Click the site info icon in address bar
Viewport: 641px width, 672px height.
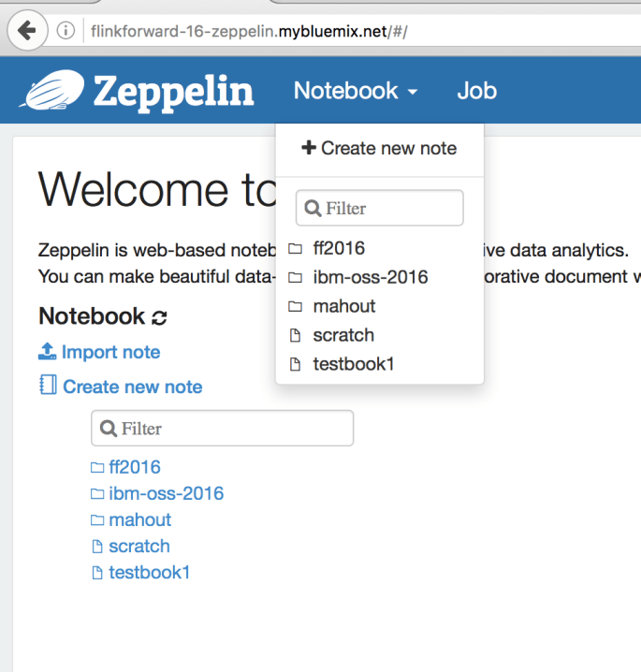click(66, 31)
